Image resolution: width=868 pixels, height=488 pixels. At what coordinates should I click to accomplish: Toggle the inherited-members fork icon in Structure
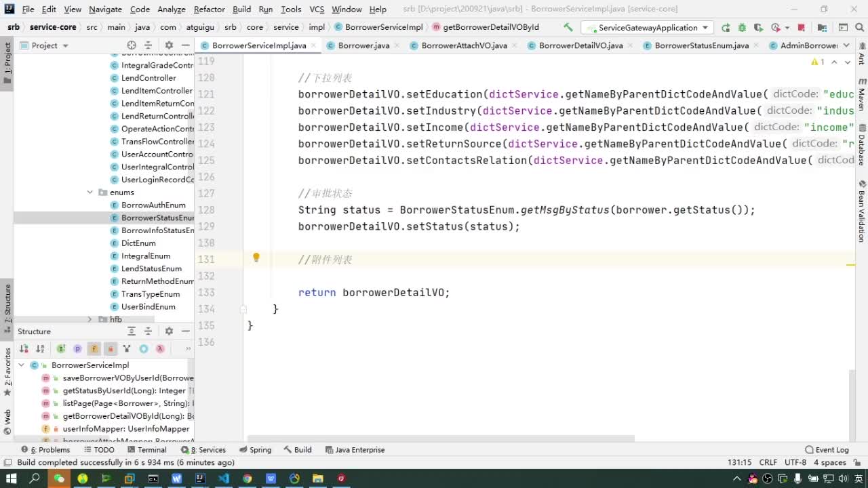tap(127, 349)
